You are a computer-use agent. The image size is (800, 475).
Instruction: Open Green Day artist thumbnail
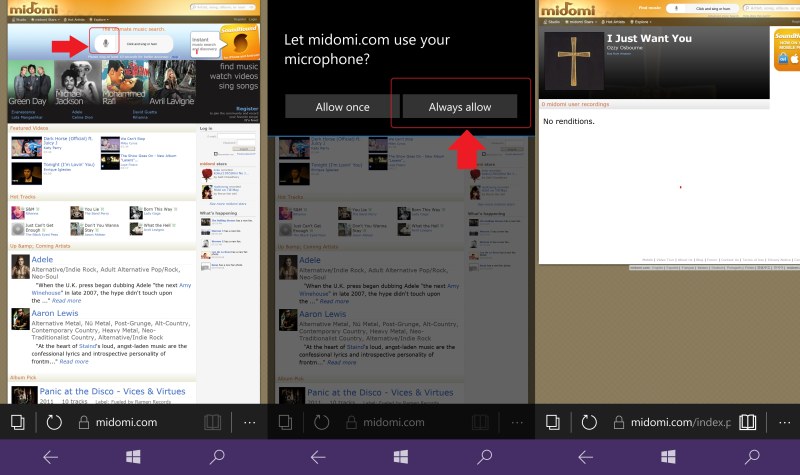30,83
